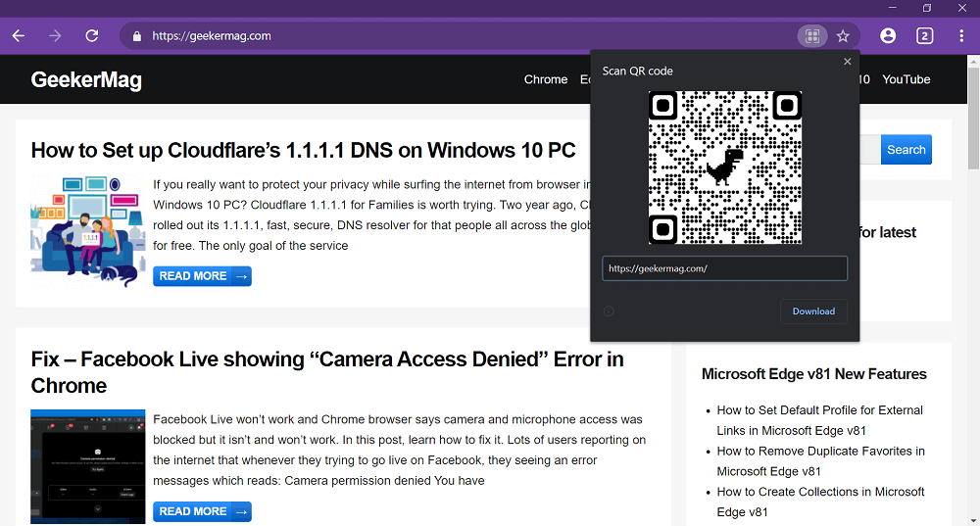Open the GeekerMag site logo

86,80
